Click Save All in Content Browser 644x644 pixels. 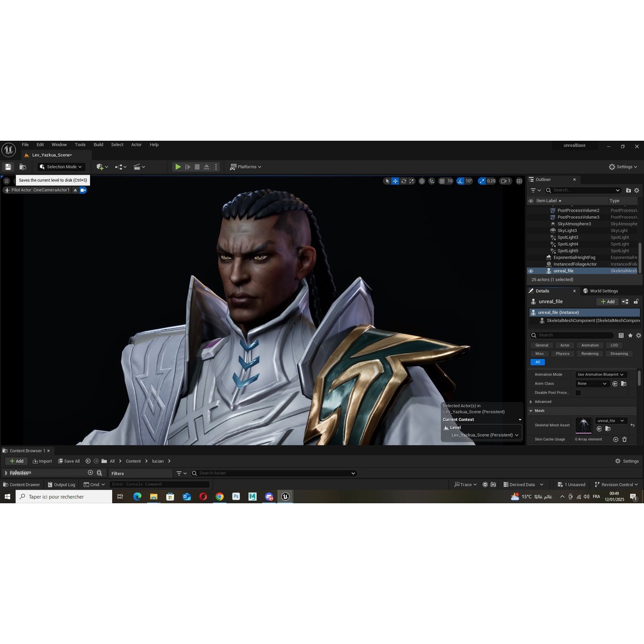click(x=69, y=461)
